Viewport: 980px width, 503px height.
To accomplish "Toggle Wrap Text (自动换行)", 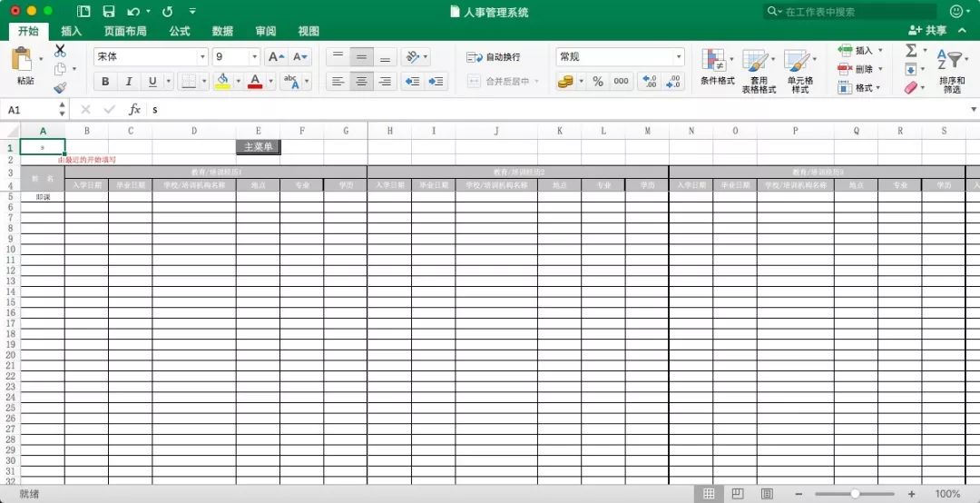I will pos(493,57).
